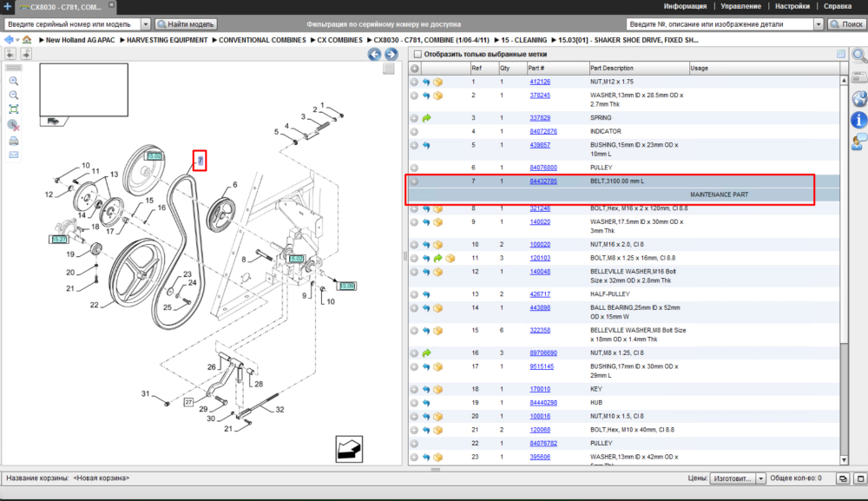Go to 15 - CLEANING breadcrumb
The width and height of the screenshot is (868, 501).
[x=523, y=40]
